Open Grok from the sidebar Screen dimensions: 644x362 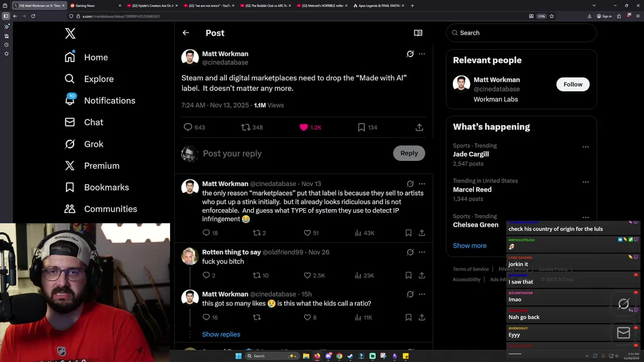pyautogui.click(x=84, y=144)
